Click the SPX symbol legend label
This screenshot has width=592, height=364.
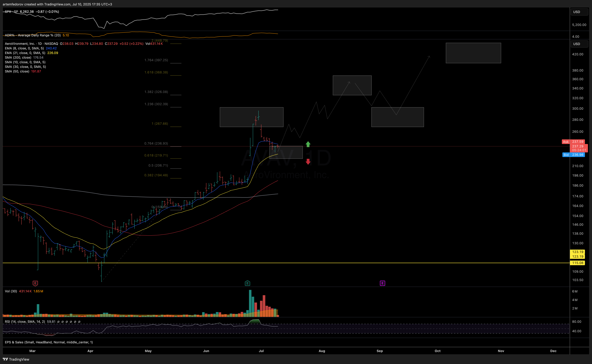coord(11,12)
